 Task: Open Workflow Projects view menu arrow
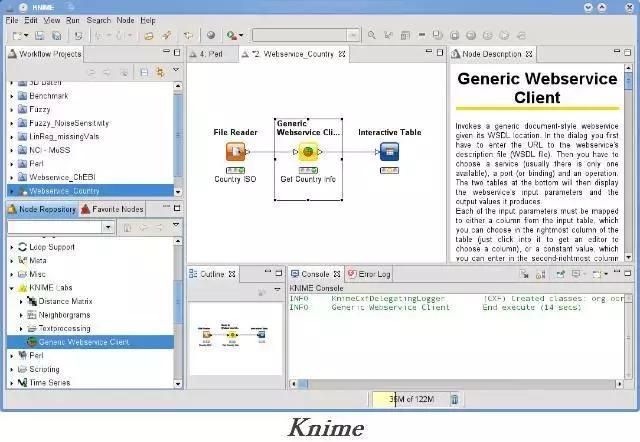pos(176,70)
